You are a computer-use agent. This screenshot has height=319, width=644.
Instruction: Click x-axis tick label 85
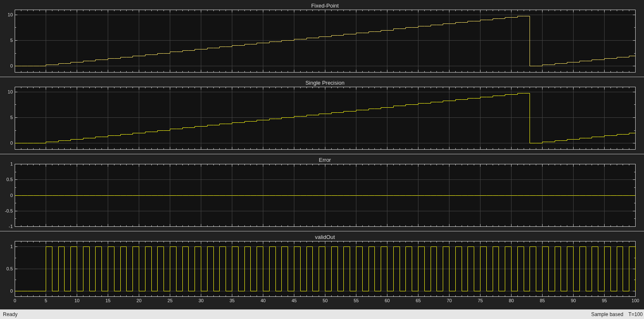[x=542, y=301]
